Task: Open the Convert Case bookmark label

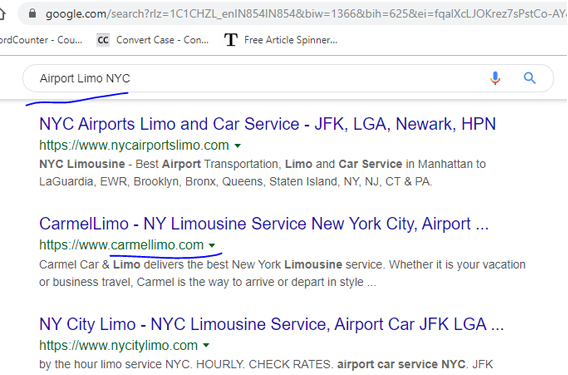Action: coord(162,40)
